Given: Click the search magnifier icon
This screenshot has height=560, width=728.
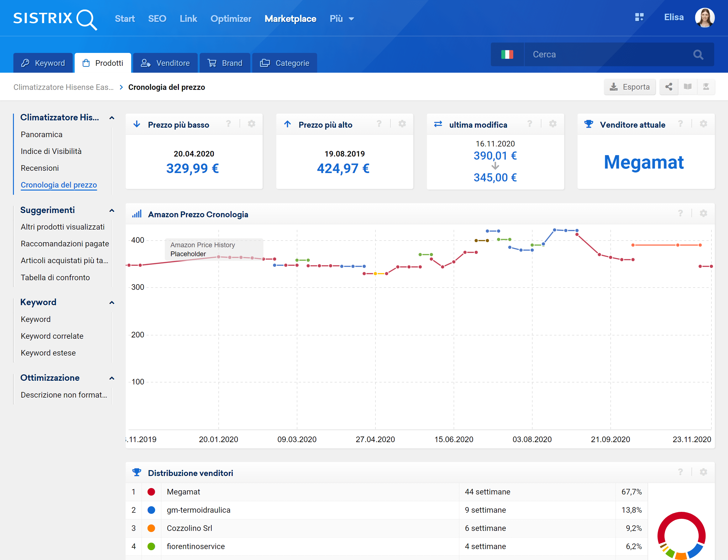Looking at the screenshot, I should coord(698,54).
